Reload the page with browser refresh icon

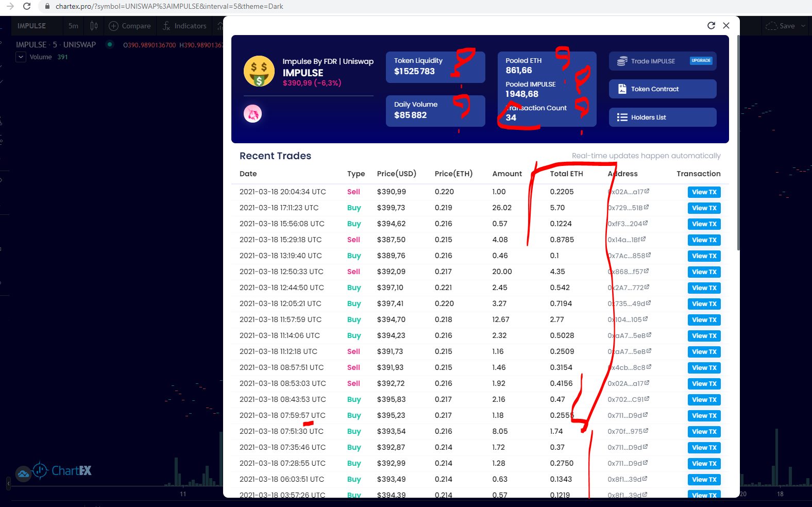(27, 6)
